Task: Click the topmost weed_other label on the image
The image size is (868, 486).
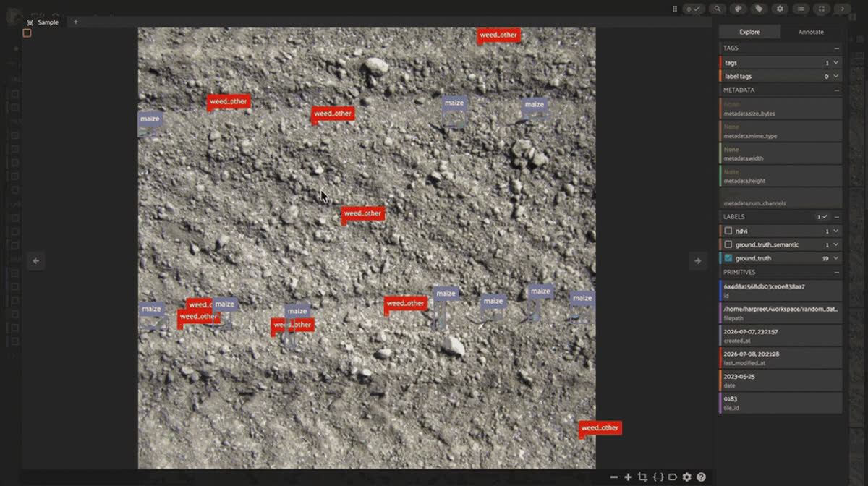Action: 498,35
